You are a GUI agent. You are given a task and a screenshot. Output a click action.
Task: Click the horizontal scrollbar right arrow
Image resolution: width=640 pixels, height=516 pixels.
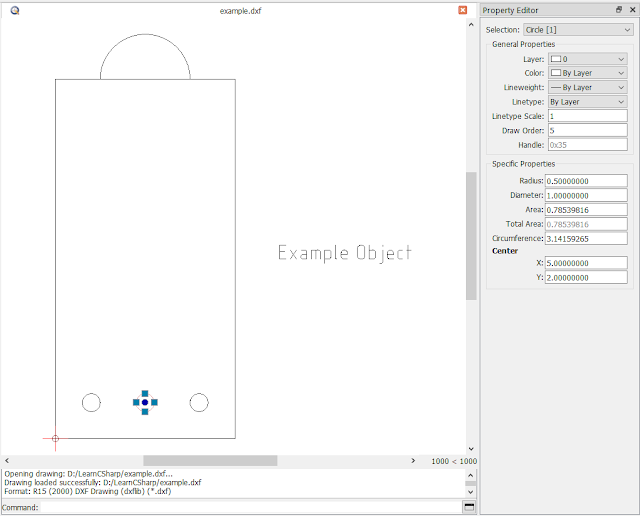tap(413, 460)
